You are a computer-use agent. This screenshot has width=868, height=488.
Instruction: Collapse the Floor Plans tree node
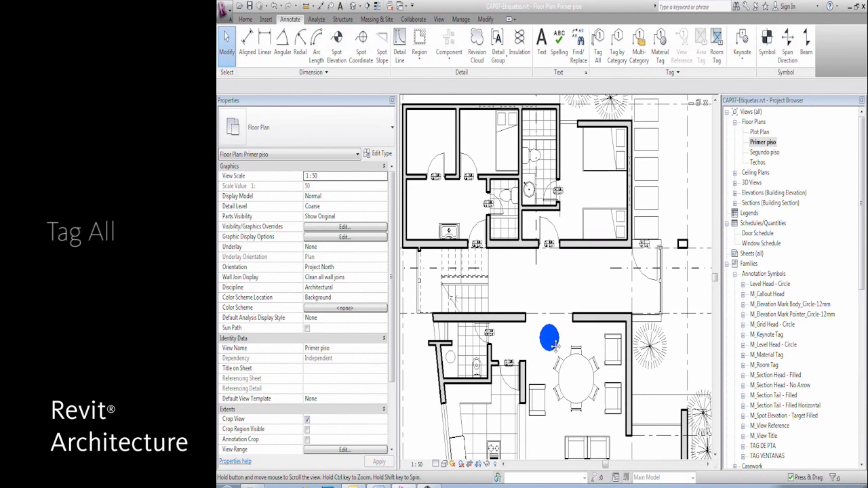point(735,122)
